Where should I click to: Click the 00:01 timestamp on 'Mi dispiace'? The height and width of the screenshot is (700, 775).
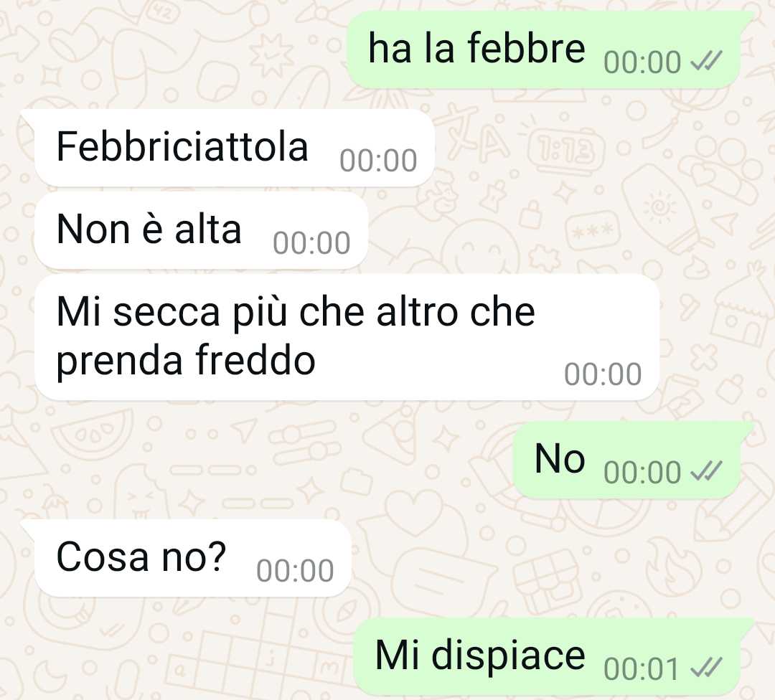pyautogui.click(x=642, y=669)
